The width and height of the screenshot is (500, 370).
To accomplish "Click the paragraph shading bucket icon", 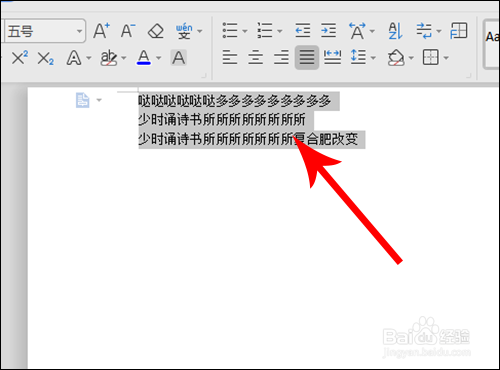I will coord(396,58).
